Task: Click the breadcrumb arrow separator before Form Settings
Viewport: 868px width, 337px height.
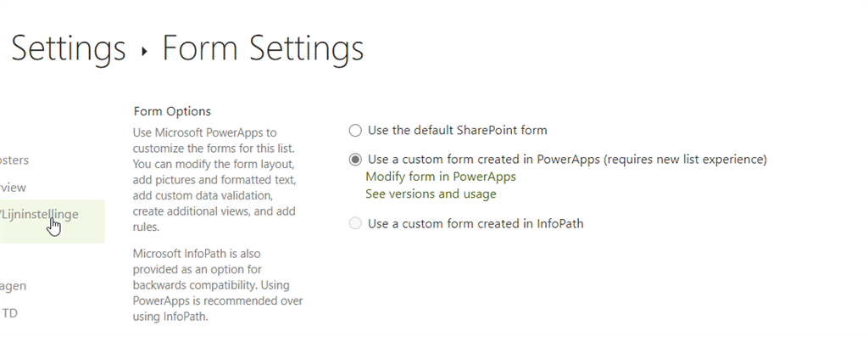Action: point(144,52)
